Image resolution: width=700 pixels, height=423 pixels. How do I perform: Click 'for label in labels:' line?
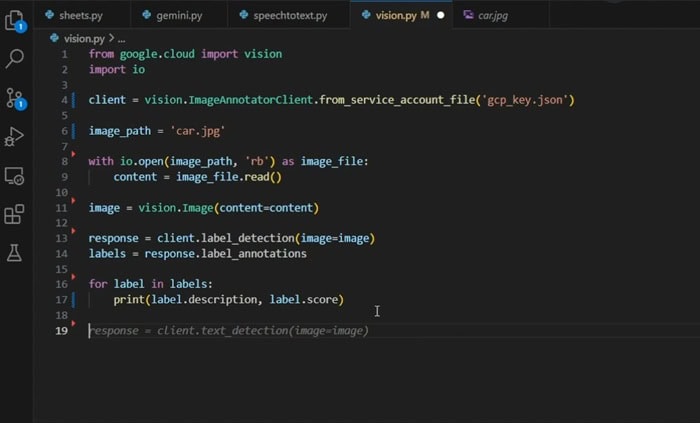(151, 284)
